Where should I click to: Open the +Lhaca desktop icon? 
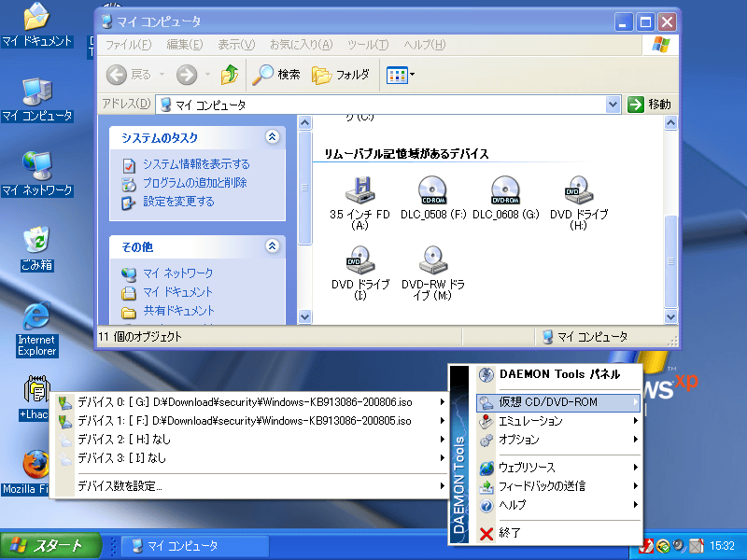coord(35,399)
